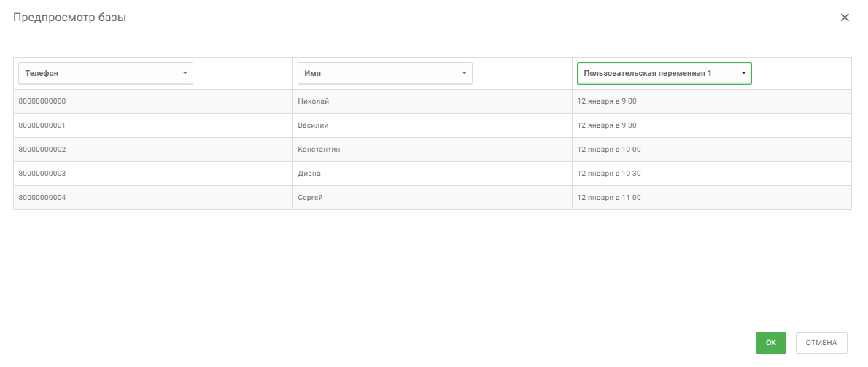Click the name Николай cell
Image resolution: width=868 pixels, height=367 pixels.
314,101
